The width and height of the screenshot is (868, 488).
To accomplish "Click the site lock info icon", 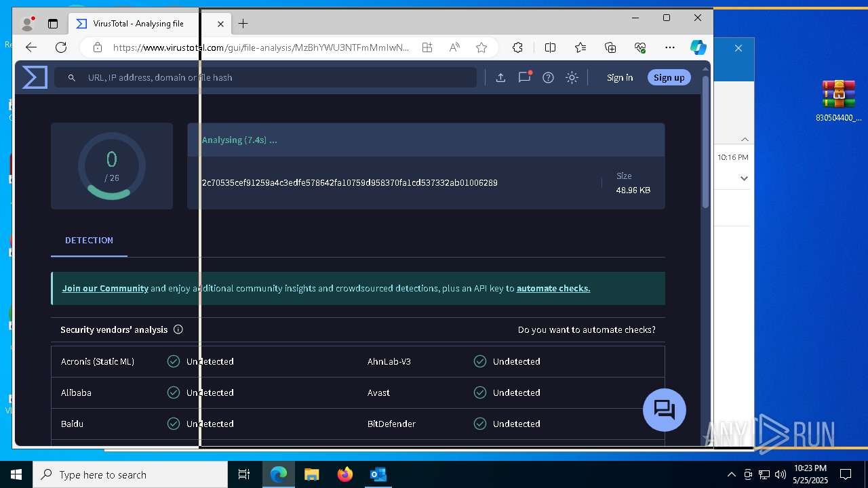I will point(97,47).
